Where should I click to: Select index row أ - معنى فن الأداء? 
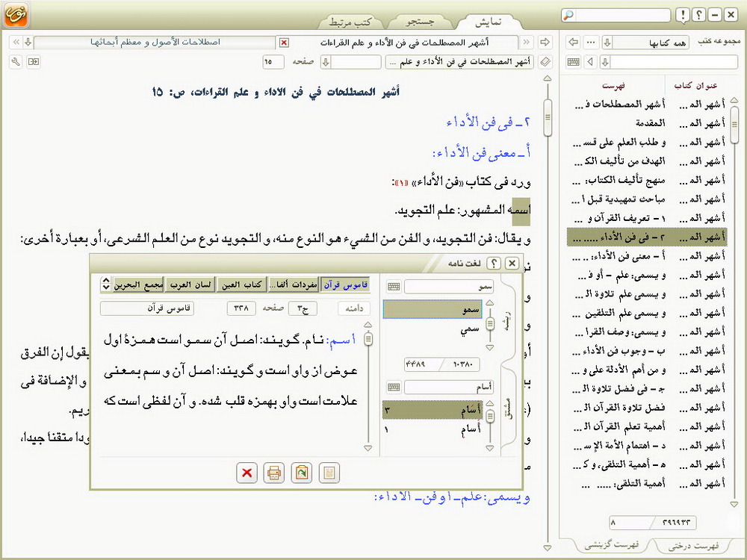click(646, 256)
